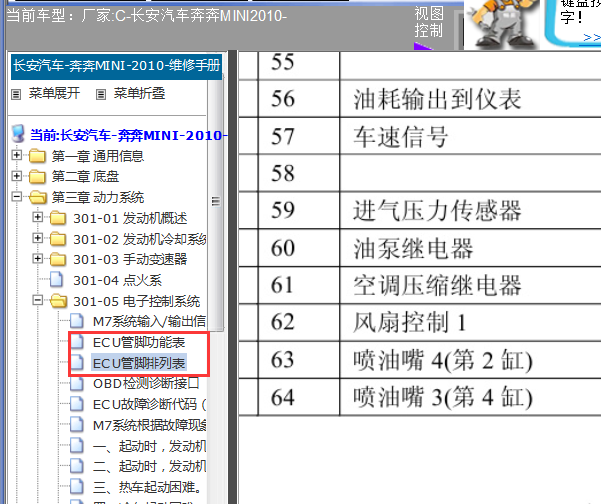Click folder icon of 301-03 手动变速器
This screenshot has height=504, width=601.
click(x=58, y=259)
